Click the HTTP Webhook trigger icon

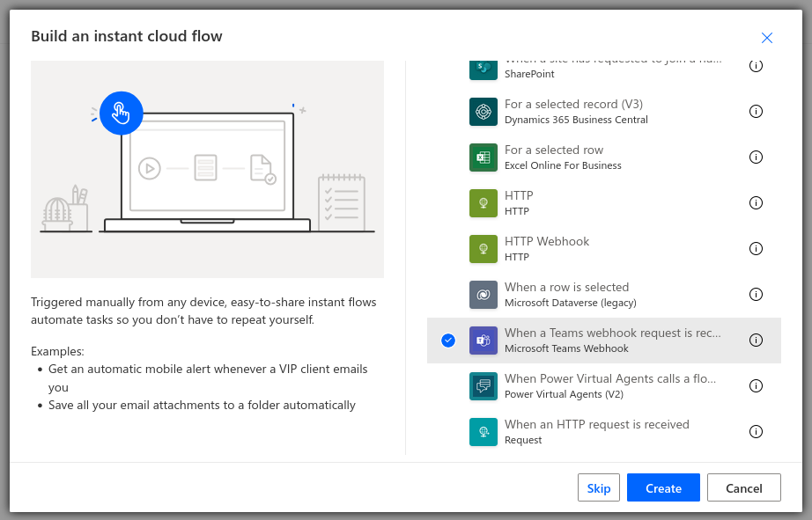[x=484, y=249]
